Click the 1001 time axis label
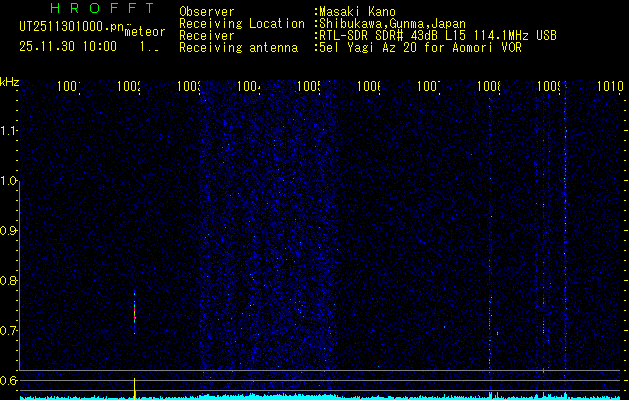The image size is (629, 400). (x=69, y=86)
